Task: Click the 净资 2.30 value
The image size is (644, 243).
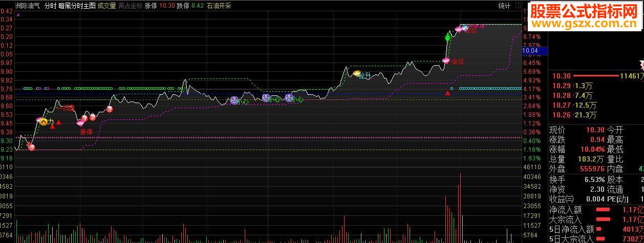Action: [597, 189]
